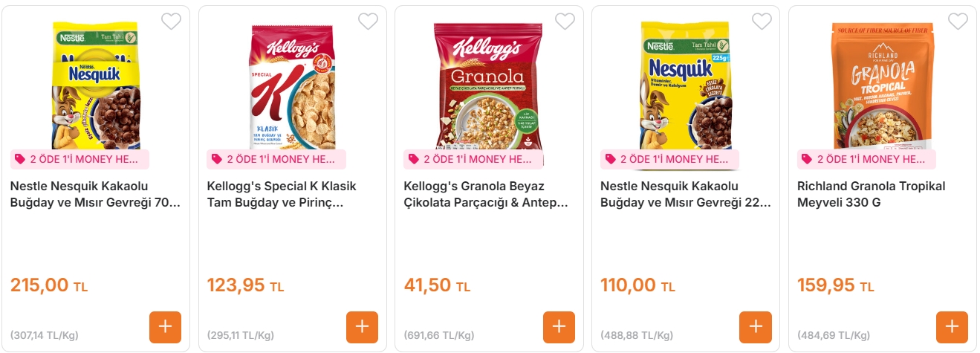Toggle heart on Richland Granola Tropikal
Screen dimensions: 980x353
958,22
